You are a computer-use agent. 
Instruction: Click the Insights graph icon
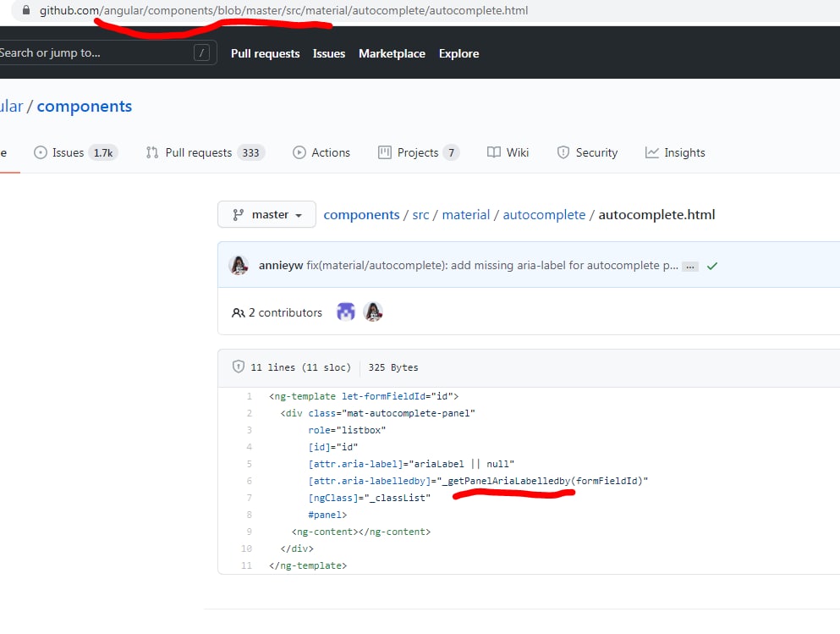(x=652, y=152)
